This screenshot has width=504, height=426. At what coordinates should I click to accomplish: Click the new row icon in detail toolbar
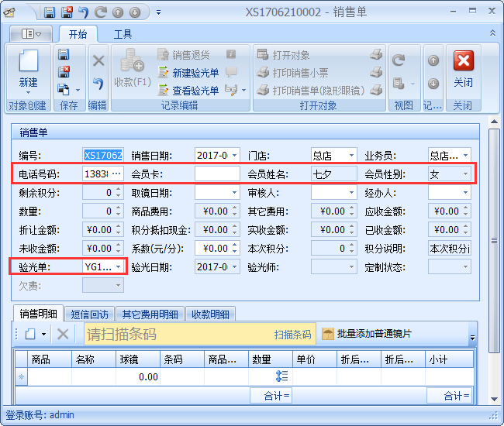point(30,334)
